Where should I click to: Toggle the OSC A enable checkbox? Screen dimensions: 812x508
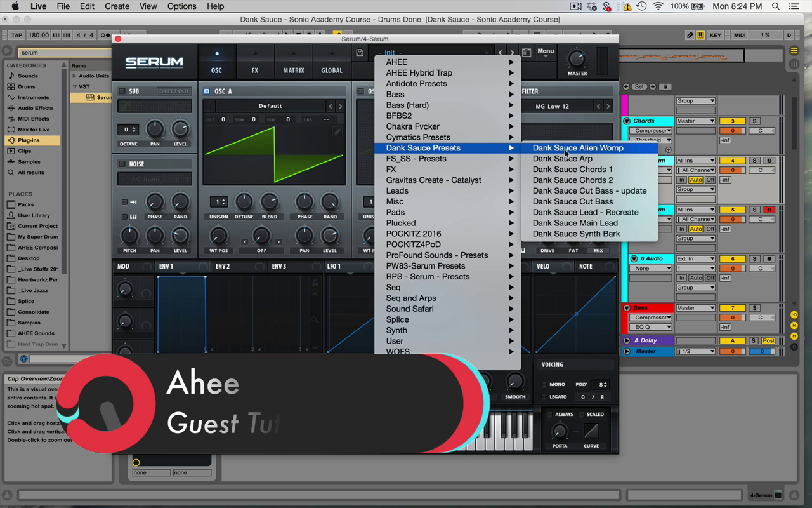pyautogui.click(x=207, y=91)
